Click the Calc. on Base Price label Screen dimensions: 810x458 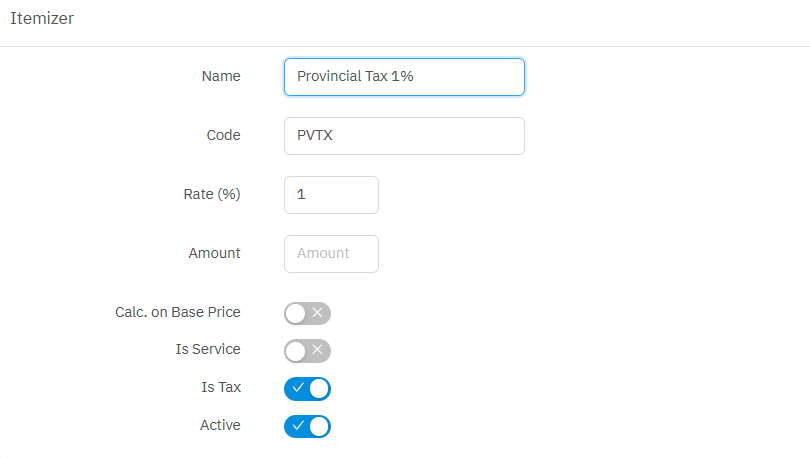click(178, 312)
